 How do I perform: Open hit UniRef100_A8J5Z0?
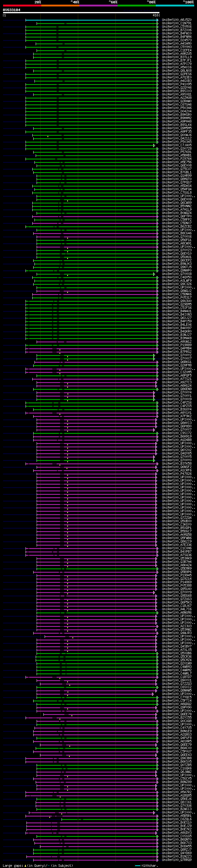177,20
